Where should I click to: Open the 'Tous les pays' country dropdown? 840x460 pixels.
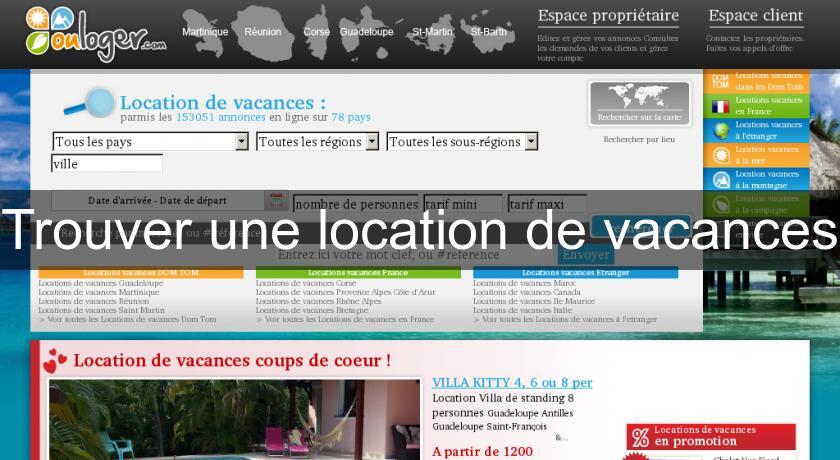point(151,141)
